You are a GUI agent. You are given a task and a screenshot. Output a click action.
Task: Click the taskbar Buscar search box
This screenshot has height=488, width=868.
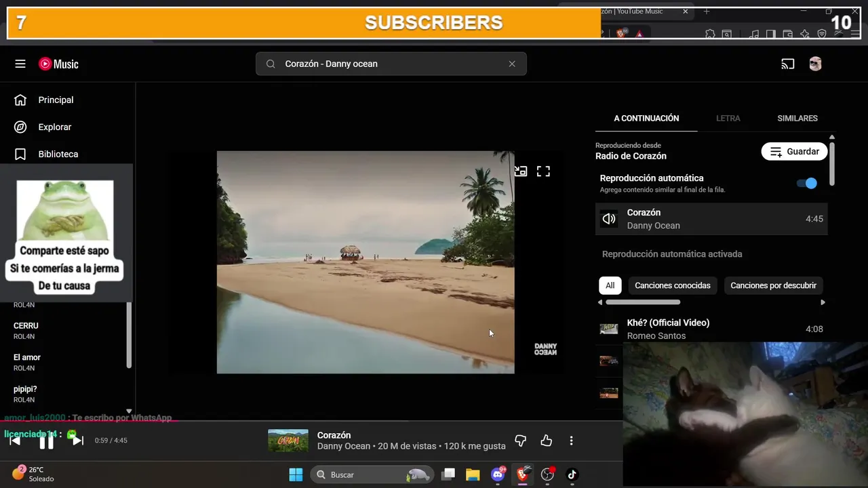pyautogui.click(x=373, y=474)
